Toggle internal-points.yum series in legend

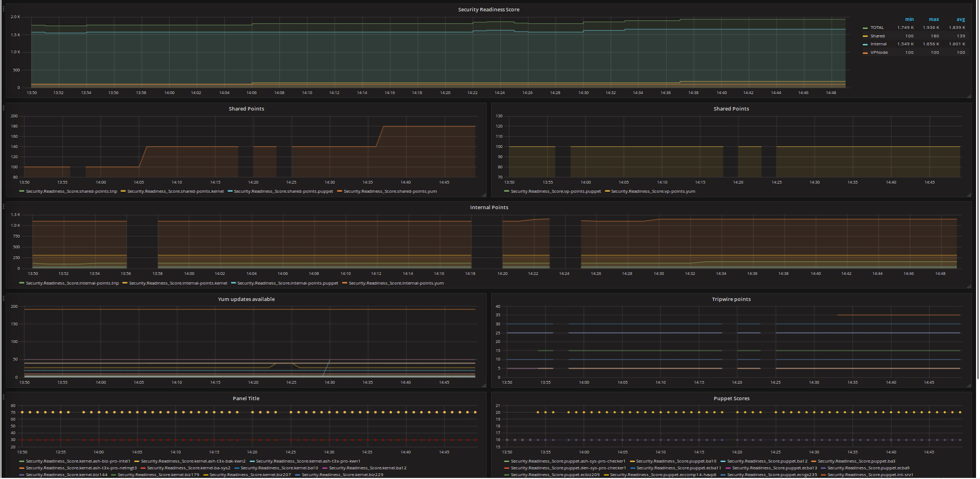point(396,283)
